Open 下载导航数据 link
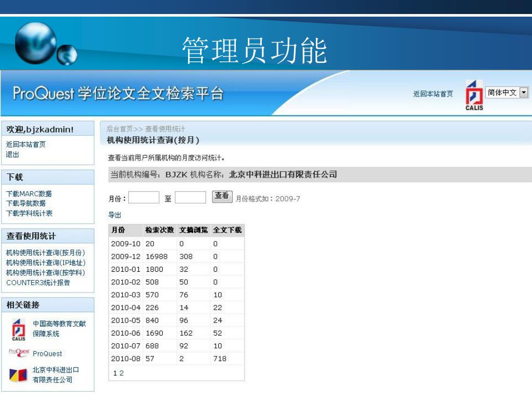Screen dimensions: 532x399 click(x=26, y=203)
